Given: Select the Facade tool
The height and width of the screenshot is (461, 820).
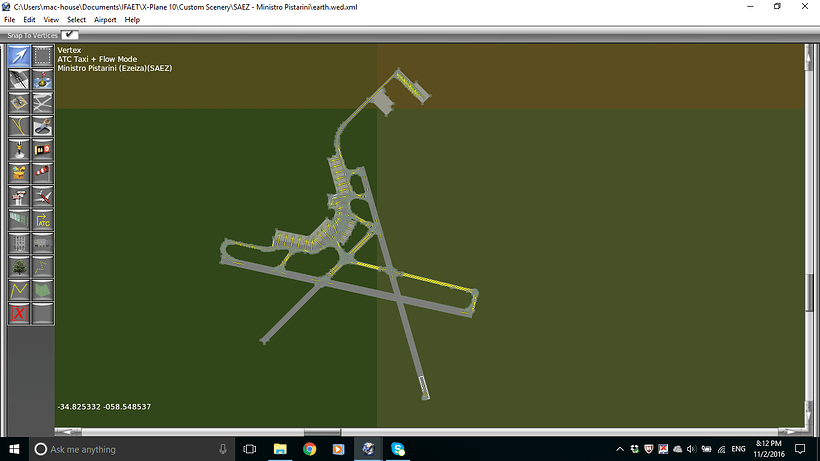Looking at the screenshot, I should point(19,220).
